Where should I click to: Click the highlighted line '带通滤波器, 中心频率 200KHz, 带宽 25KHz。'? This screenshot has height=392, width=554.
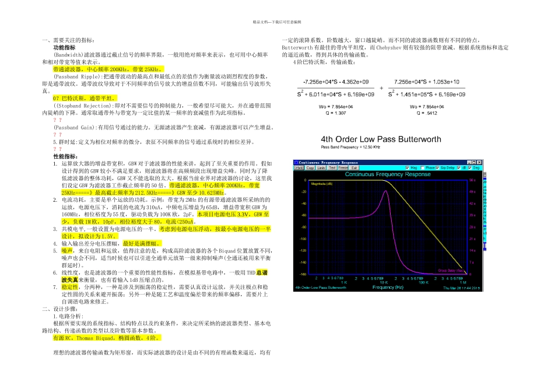pyautogui.click(x=108, y=69)
